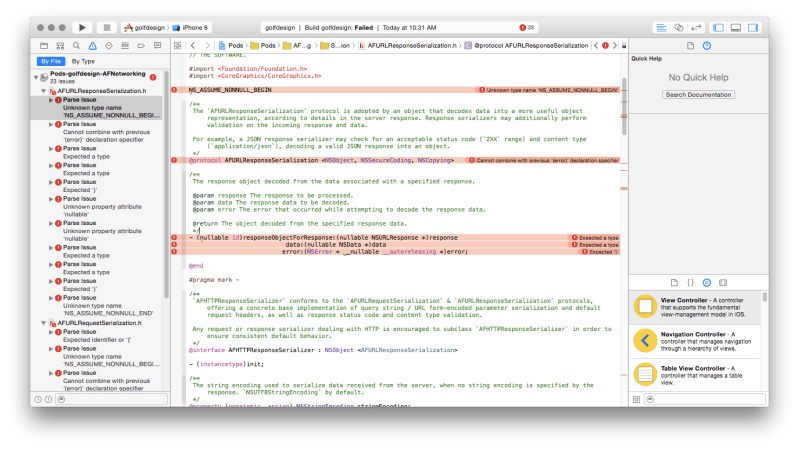Select the By Type filter tab
Viewport: 799px width, 450px height.
coord(83,61)
